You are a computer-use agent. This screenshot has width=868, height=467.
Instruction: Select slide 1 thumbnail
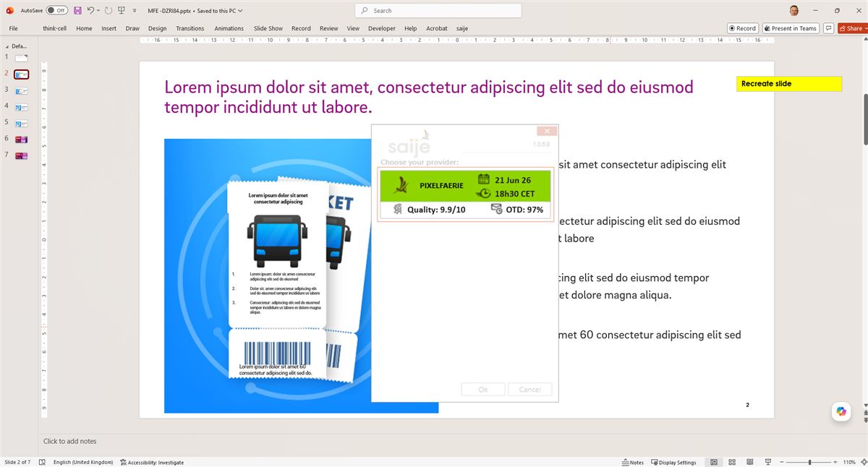pos(22,58)
